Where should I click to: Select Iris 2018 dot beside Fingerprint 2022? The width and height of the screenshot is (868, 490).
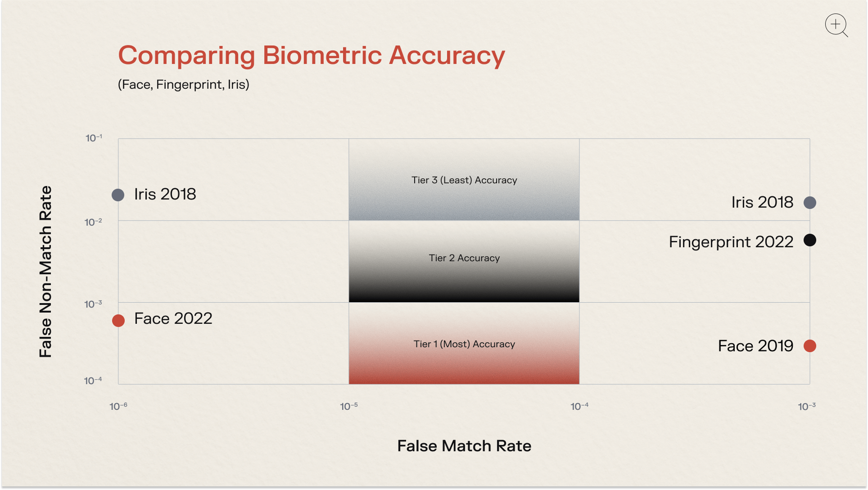pyautogui.click(x=809, y=203)
